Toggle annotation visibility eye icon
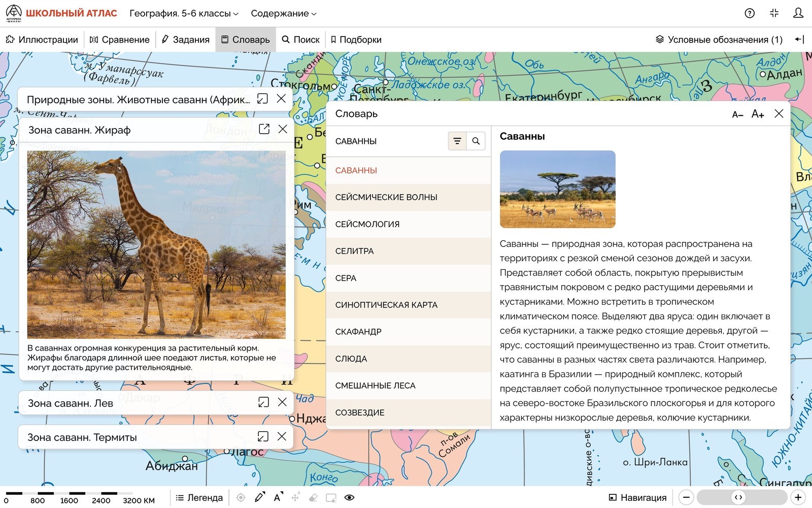This screenshot has width=812, height=508. tap(349, 498)
